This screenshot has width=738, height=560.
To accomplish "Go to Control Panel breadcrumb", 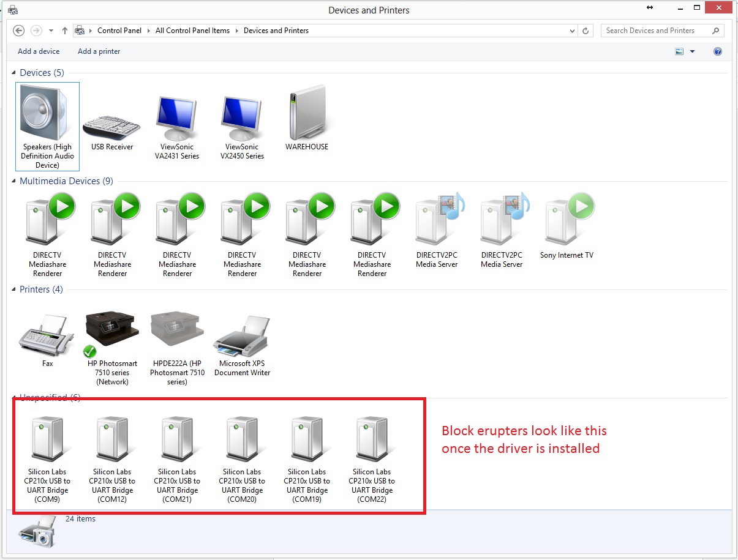I will pos(119,31).
